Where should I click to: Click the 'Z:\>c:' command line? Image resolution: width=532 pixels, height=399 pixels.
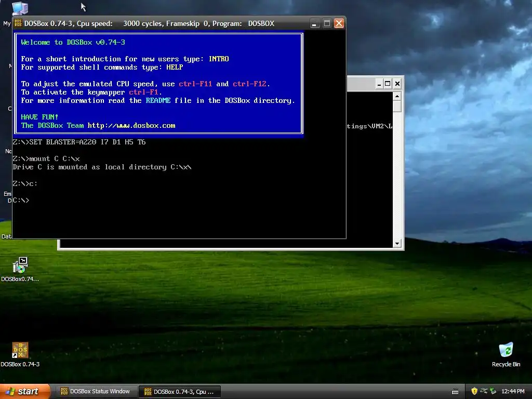(25, 183)
